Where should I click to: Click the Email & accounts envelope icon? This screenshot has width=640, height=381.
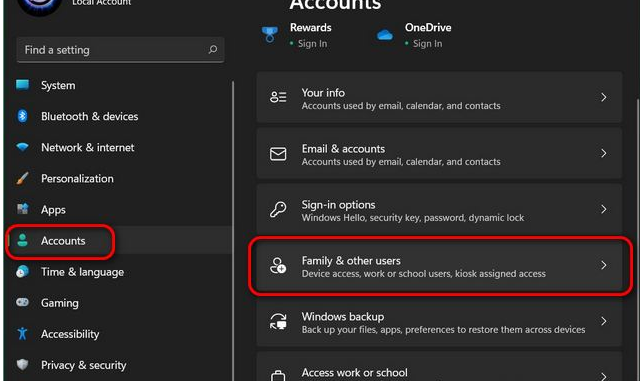coord(278,154)
